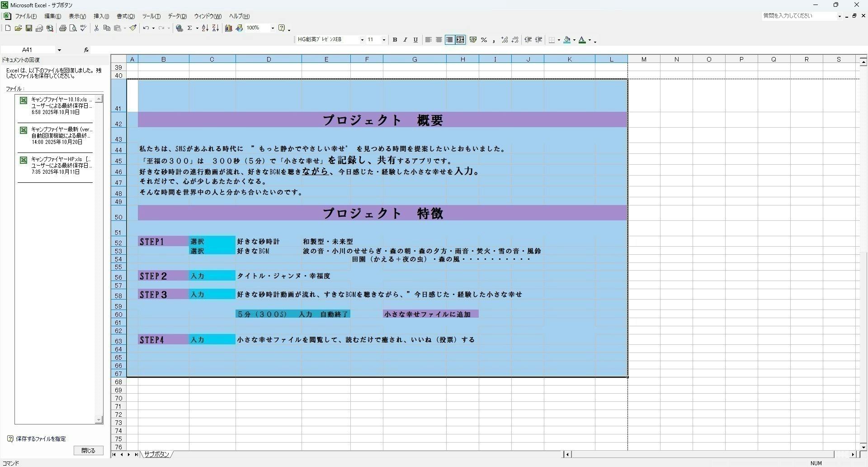Select the サブボタン sheet tab
Image resolution: width=868 pixels, height=467 pixels.
156,454
